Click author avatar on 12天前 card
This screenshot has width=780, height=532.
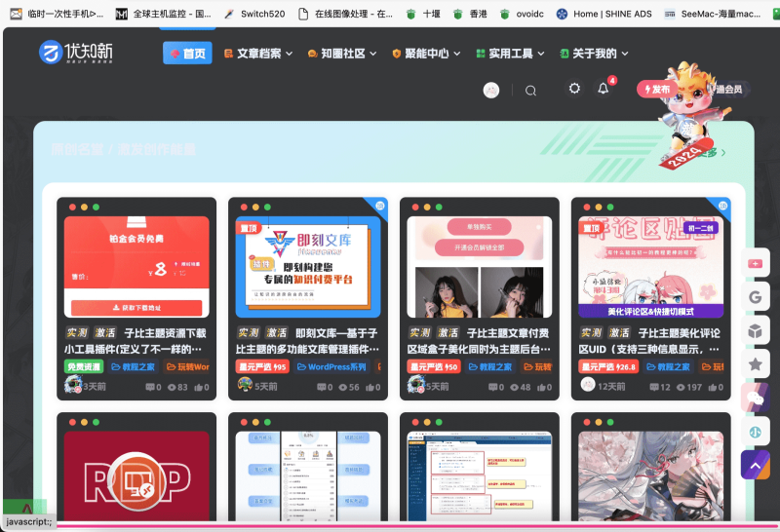[x=588, y=384]
